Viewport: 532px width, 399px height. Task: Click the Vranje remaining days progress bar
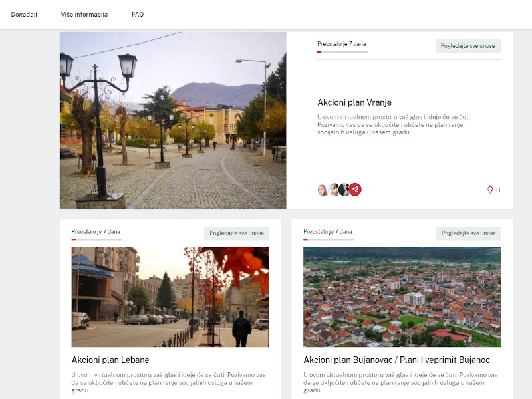coord(342,51)
